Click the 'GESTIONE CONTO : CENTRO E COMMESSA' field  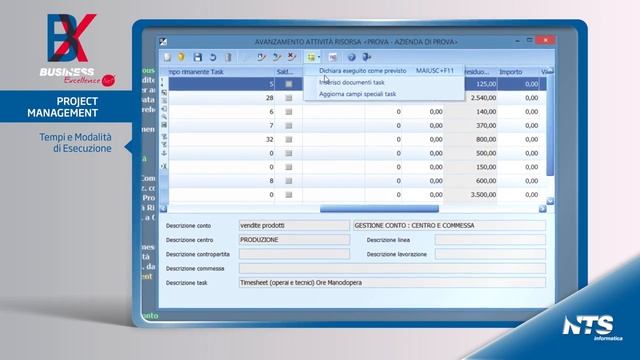pyautogui.click(x=449, y=225)
